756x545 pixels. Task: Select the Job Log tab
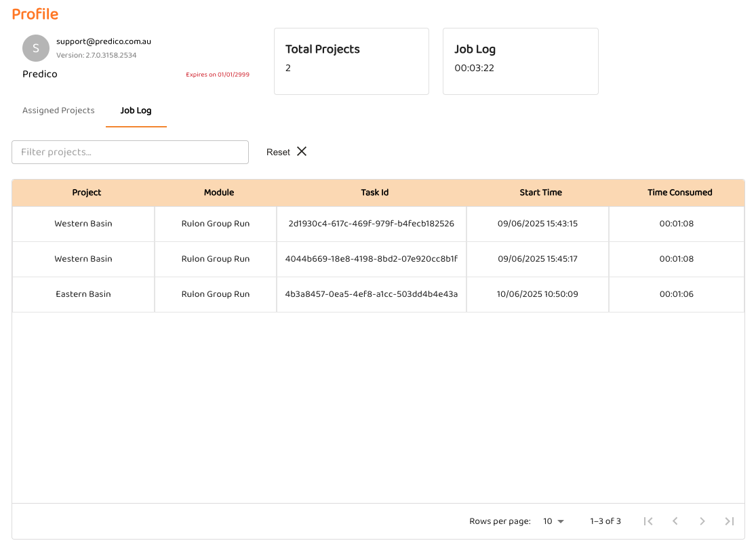tap(136, 110)
